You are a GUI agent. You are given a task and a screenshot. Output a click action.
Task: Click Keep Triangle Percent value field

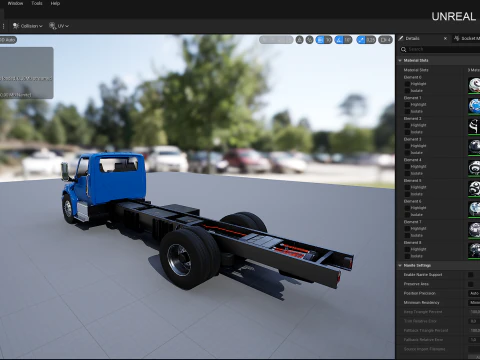(474, 312)
